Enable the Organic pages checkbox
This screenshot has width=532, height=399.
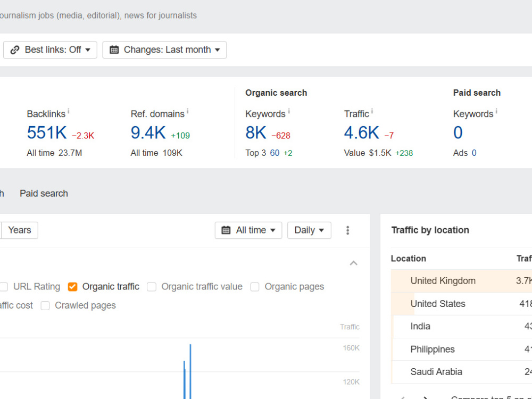pyautogui.click(x=255, y=287)
